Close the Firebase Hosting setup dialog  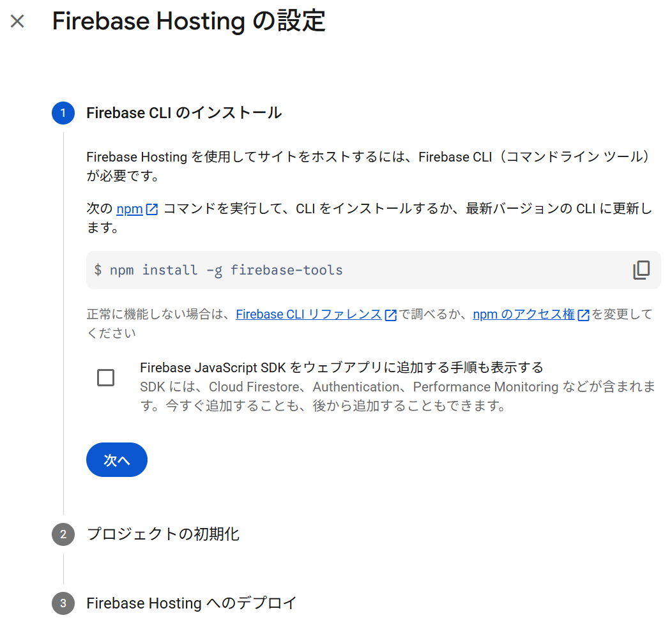click(x=17, y=21)
